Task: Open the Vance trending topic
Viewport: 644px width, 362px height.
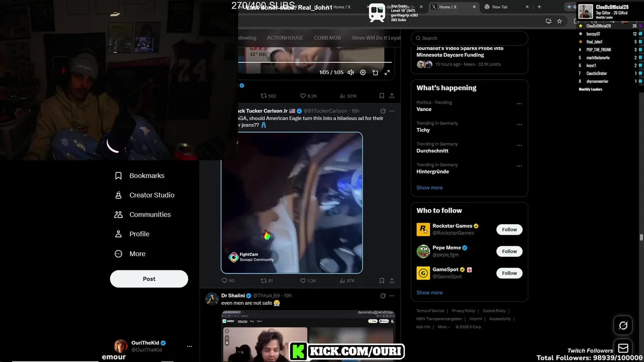Action: [424, 109]
